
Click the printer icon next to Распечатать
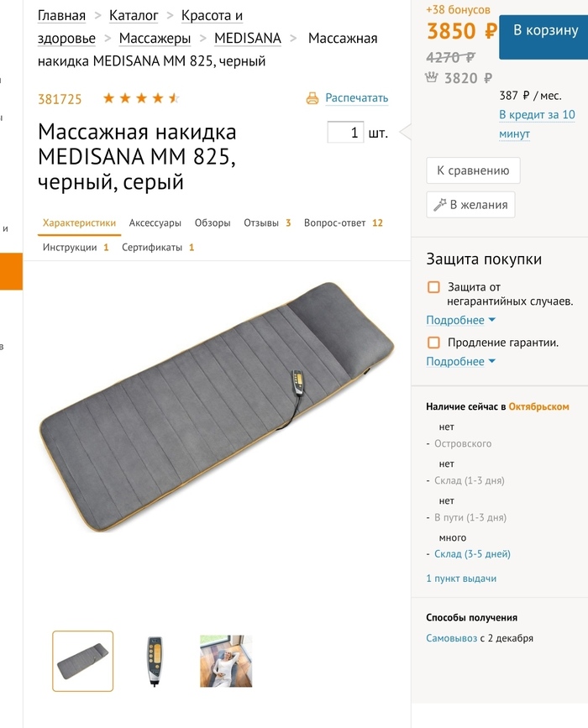pos(312,98)
